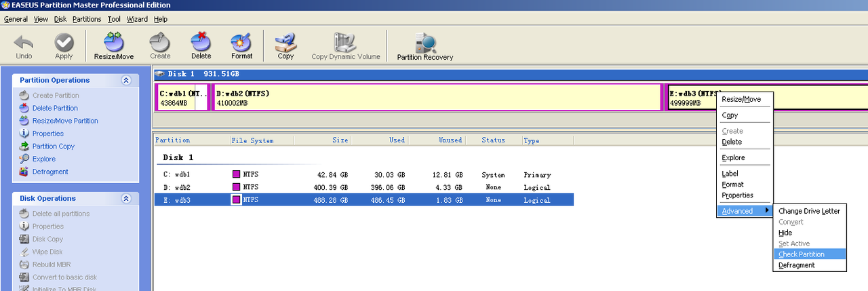Image resolution: width=868 pixels, height=291 pixels.
Task: Select the Resize/Move toolbar icon
Action: [x=113, y=42]
